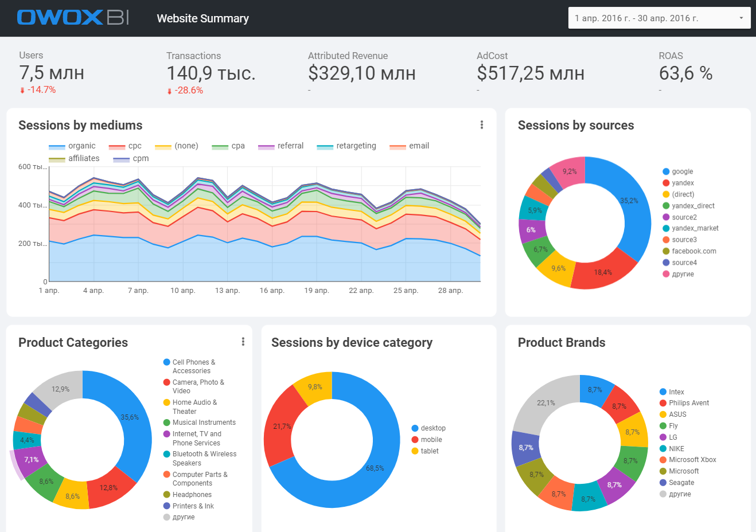Screen dimensions: 756x532
Task: Select Intex in brands legend
Action: [x=672, y=392]
